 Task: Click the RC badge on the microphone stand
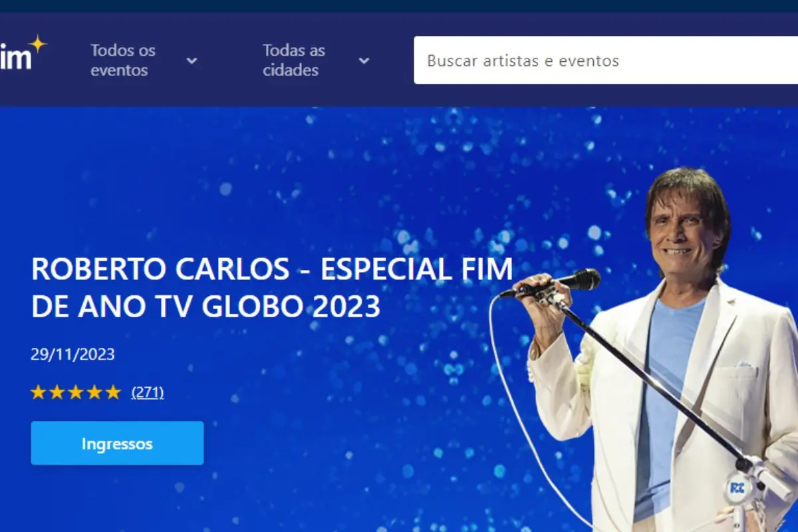[737, 487]
